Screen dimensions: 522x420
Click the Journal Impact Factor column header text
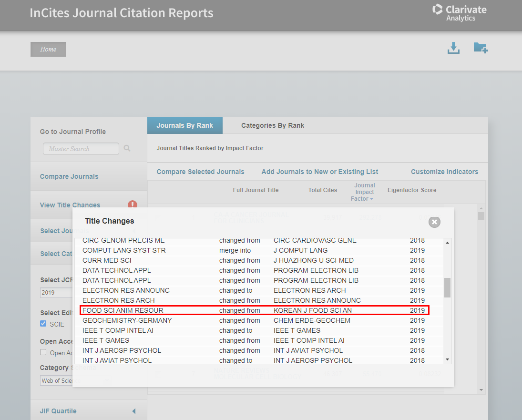[x=363, y=192]
